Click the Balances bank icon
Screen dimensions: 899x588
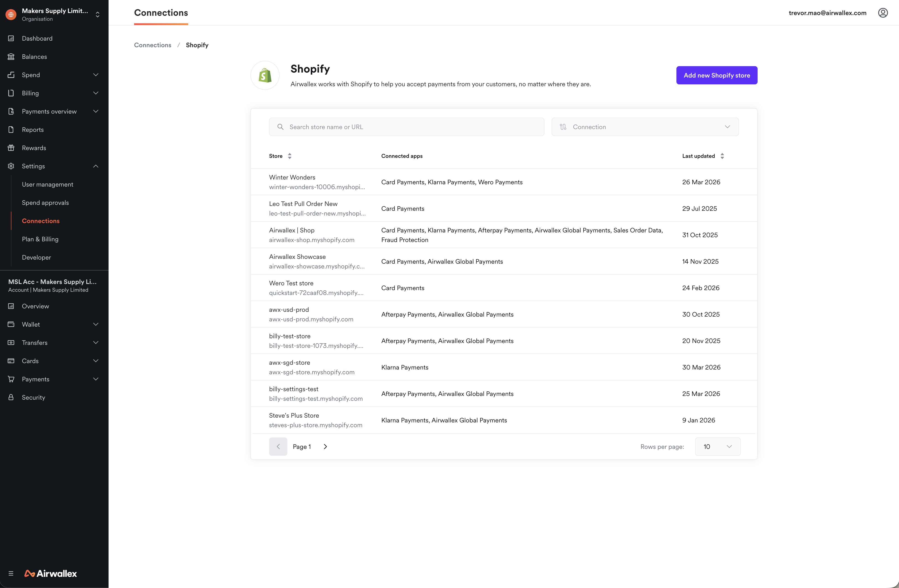[x=11, y=57]
